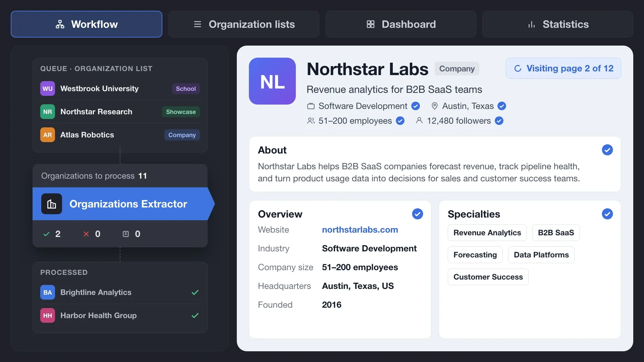Click the AR avatar icon
Image resolution: width=644 pixels, height=362 pixels.
click(48, 135)
